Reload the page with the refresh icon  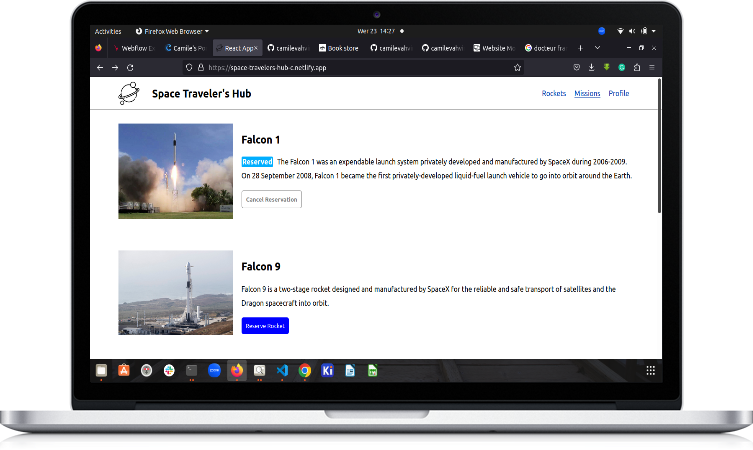pos(130,68)
